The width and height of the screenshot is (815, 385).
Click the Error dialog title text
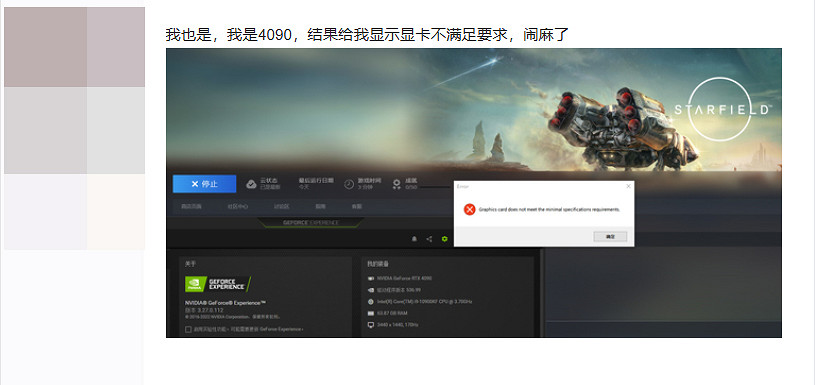click(x=463, y=186)
